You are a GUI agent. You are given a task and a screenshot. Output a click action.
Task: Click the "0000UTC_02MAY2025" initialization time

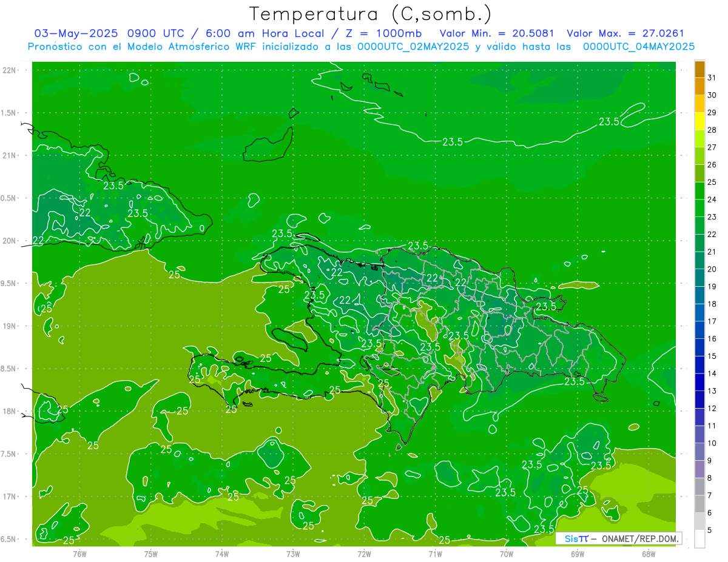413,46
